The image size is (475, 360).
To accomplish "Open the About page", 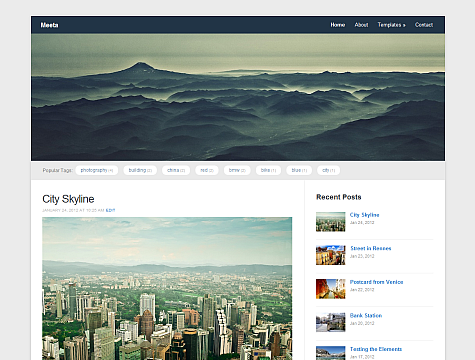I will (361, 25).
